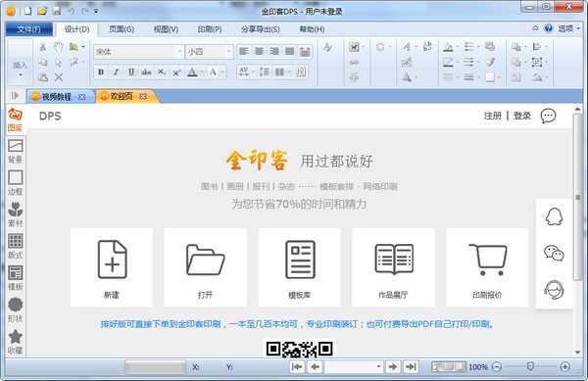Screen dimensions: 588x381
Task: Open the 印刷报价 shopping cart tile
Action: pos(487,267)
